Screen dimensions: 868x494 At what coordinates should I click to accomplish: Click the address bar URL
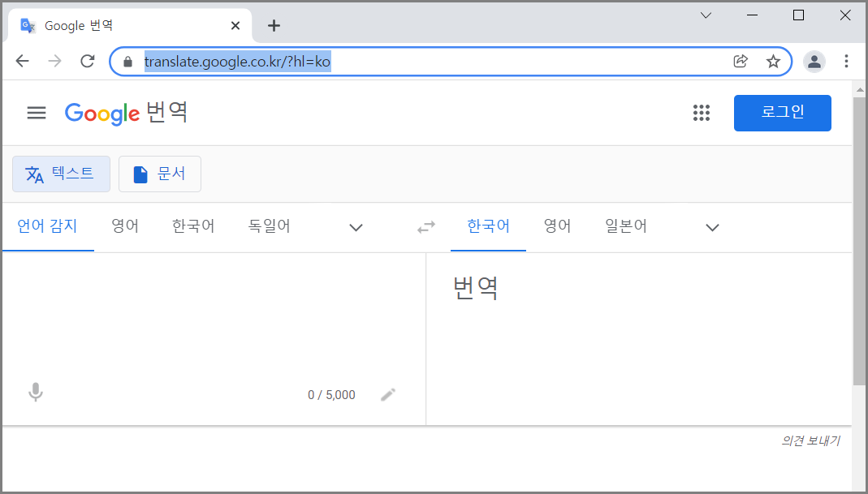tap(237, 62)
